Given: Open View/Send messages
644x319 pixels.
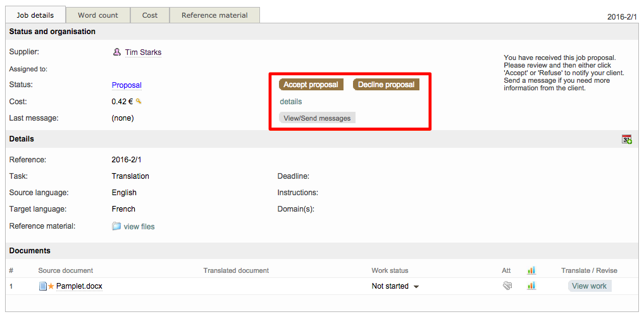Looking at the screenshot, I should point(317,118).
